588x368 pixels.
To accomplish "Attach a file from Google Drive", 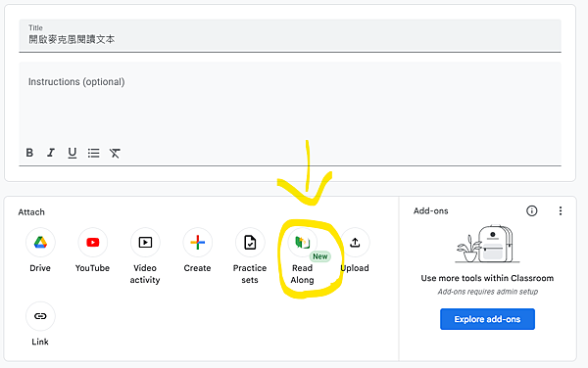I will (x=40, y=243).
